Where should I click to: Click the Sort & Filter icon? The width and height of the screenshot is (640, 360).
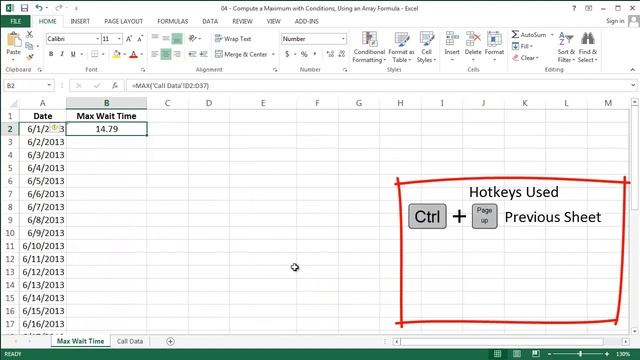566,39
